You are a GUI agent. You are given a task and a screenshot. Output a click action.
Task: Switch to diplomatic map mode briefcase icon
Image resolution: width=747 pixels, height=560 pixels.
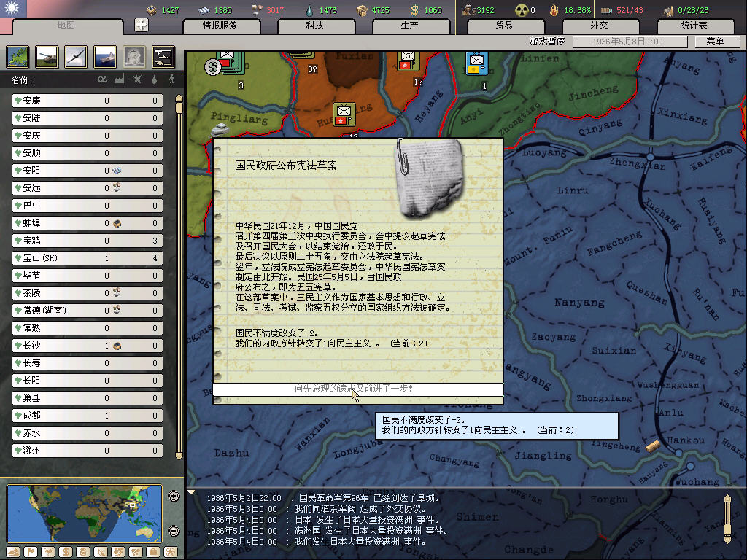coord(153,552)
